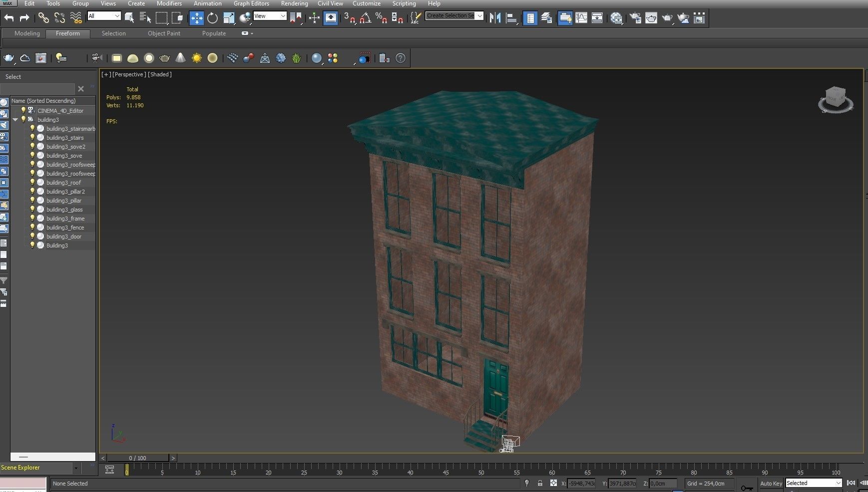
Task: Choose the Rectangular Selection Region icon
Action: [161, 18]
